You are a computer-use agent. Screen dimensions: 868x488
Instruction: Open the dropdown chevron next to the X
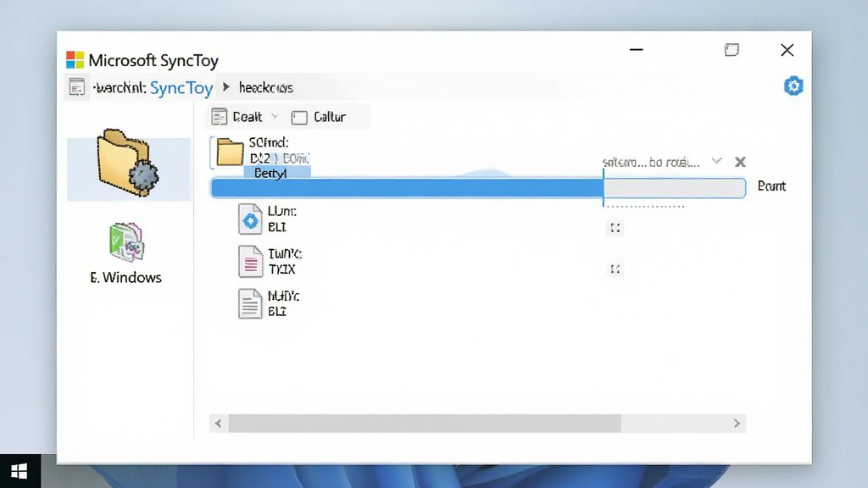[x=717, y=162]
